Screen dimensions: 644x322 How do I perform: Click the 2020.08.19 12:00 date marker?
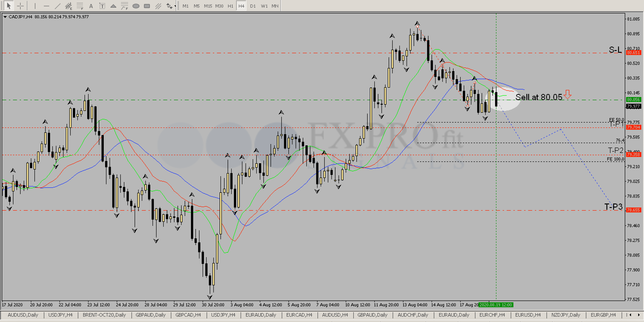point(496,305)
